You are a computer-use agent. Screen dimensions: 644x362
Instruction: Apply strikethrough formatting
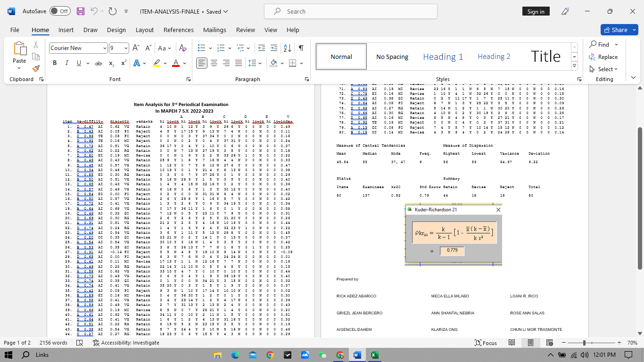(x=99, y=63)
